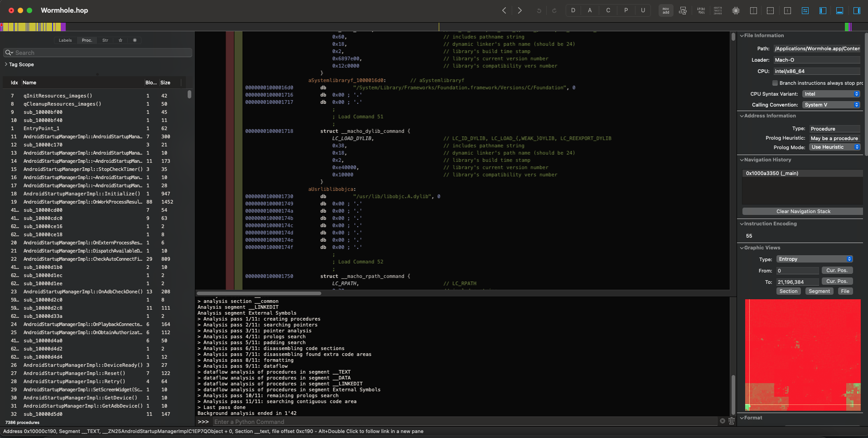Screen dimensions: 868x438
Task: Click the Segment range button
Action: (x=819, y=291)
